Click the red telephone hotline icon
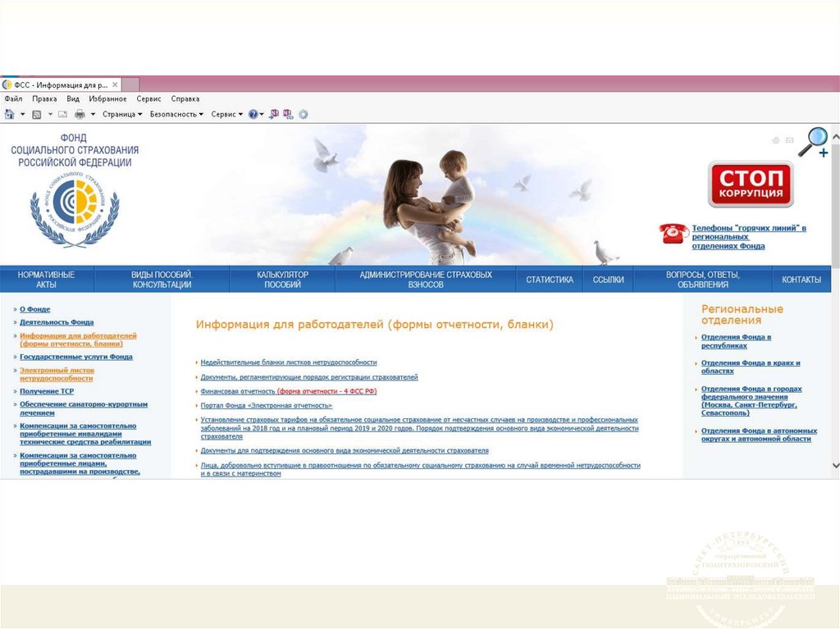This screenshot has height=629, width=840. (674, 234)
